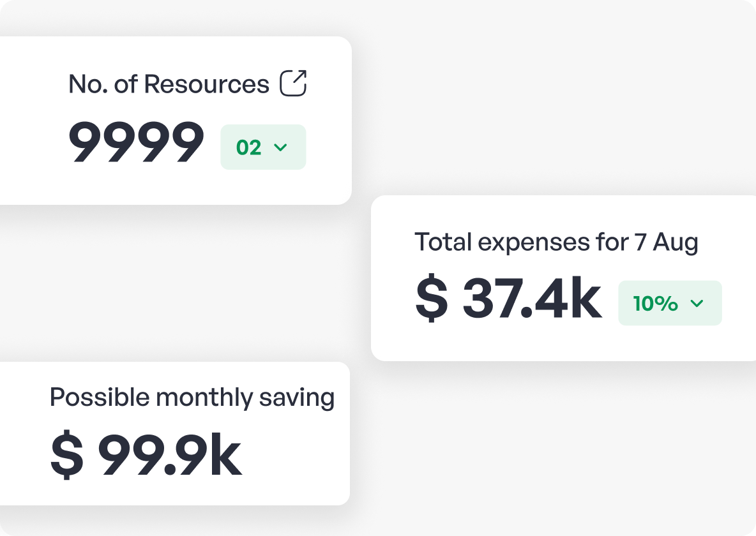Click the "7 Aug" date text
This screenshot has width=756, height=536.
[x=666, y=242]
